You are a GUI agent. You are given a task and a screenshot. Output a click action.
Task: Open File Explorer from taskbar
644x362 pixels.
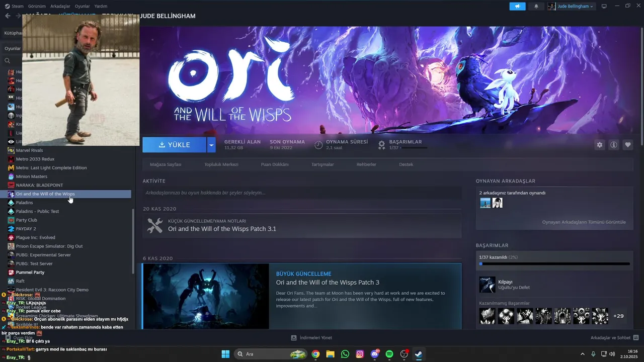click(x=330, y=354)
